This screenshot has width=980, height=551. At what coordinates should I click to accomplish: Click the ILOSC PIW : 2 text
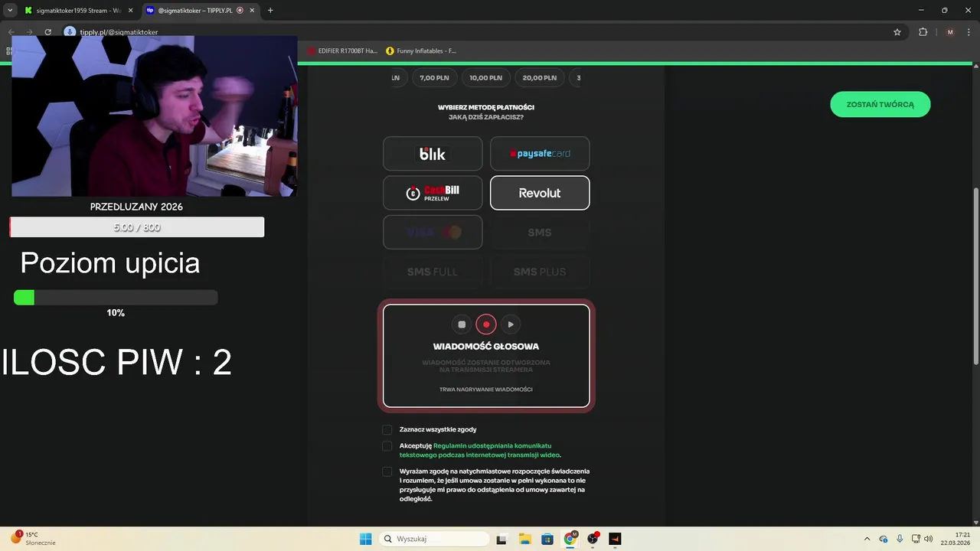click(x=116, y=362)
